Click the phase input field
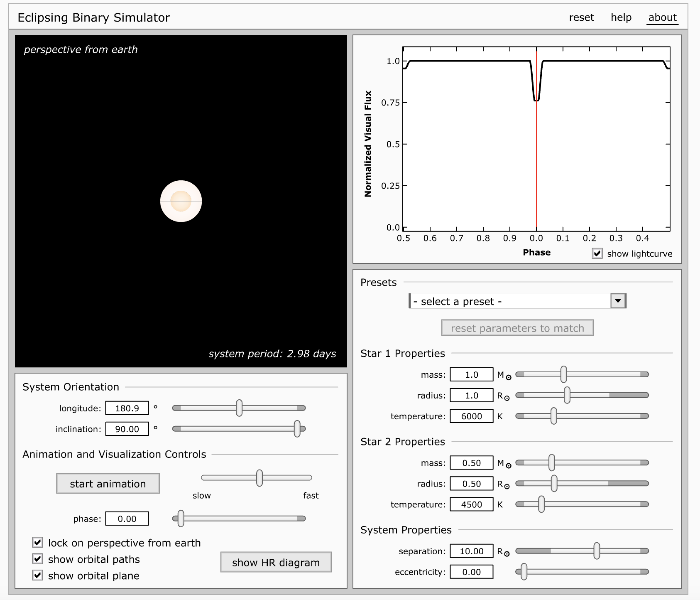 point(127,519)
